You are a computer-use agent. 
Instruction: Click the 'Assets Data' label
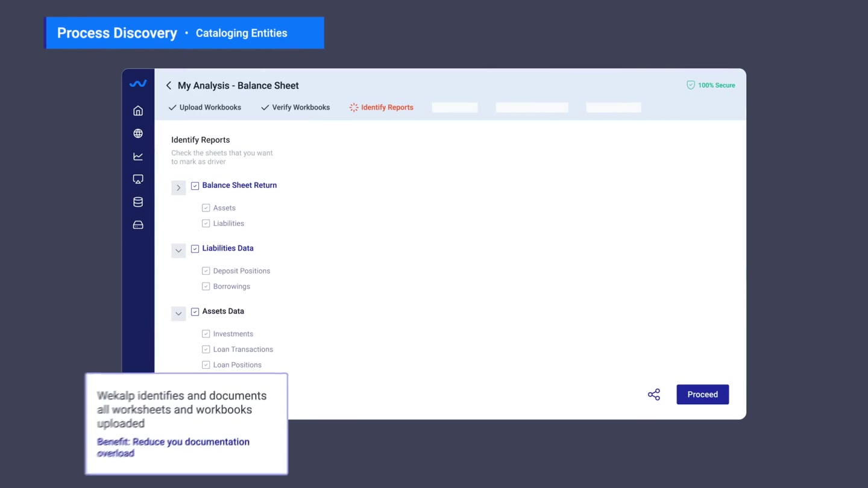coord(223,311)
